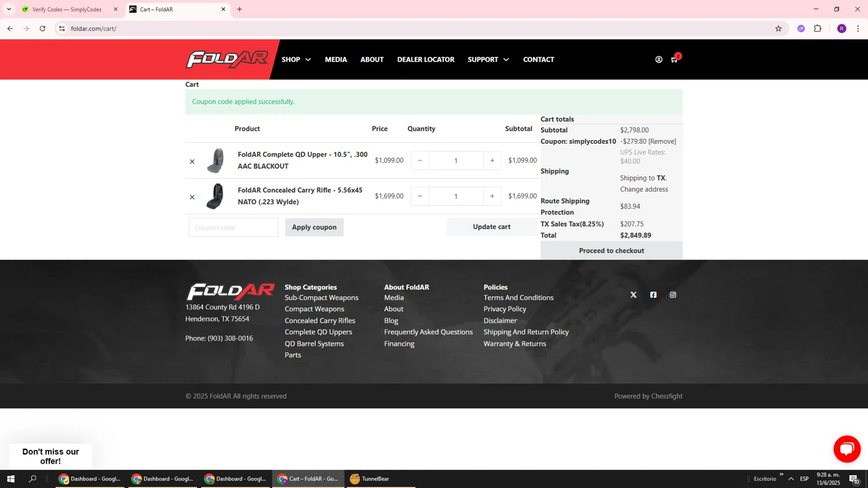The width and height of the screenshot is (868, 488).
Task: Close the Verify Codes SimplyCodes tab
Action: click(115, 9)
